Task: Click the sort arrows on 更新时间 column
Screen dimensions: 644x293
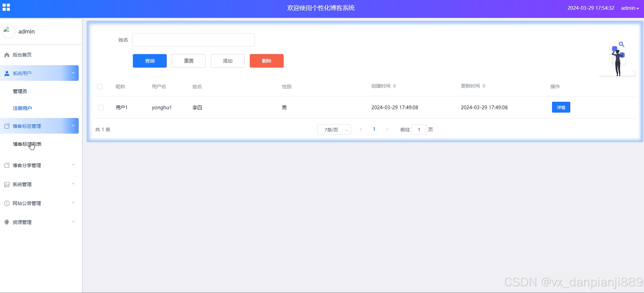Action: (x=484, y=86)
